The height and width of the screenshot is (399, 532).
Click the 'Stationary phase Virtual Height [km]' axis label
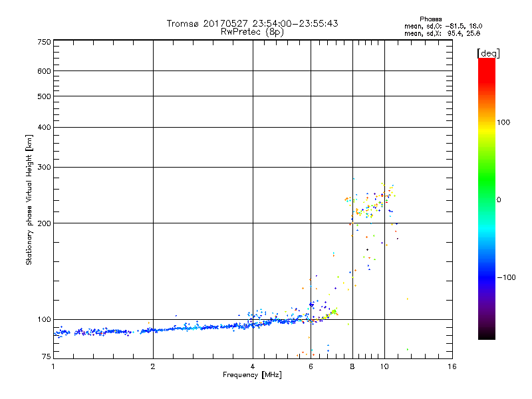tap(29, 199)
